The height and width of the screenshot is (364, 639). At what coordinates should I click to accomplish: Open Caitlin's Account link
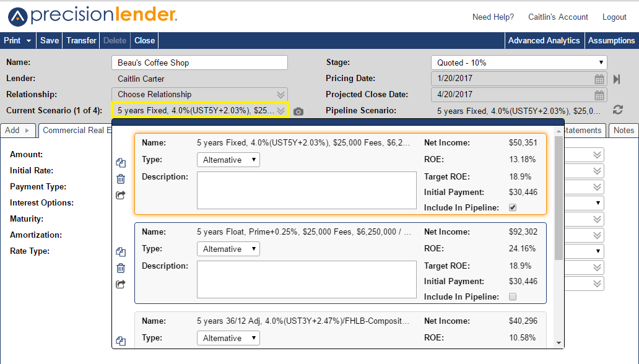(558, 17)
